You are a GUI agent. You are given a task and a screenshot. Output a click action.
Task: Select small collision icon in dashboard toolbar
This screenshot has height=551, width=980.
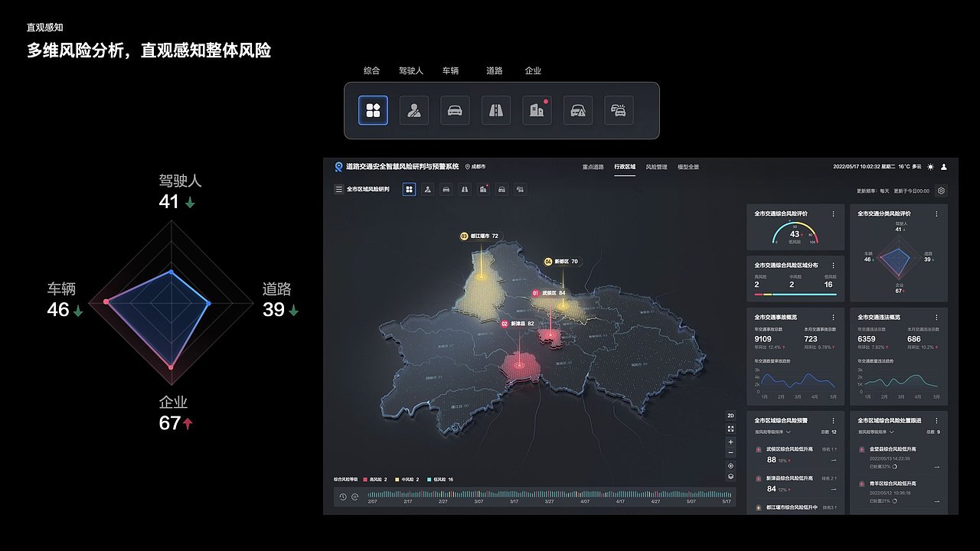(x=520, y=189)
